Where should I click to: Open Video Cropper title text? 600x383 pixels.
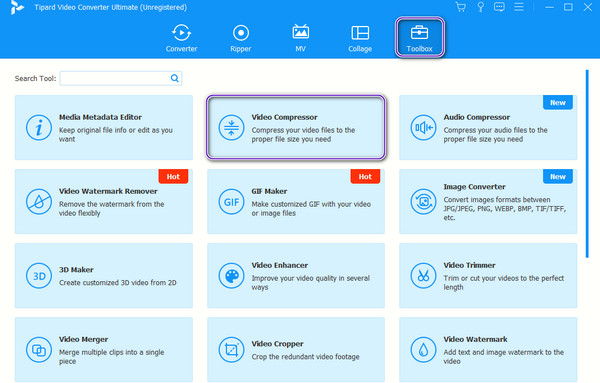(277, 344)
